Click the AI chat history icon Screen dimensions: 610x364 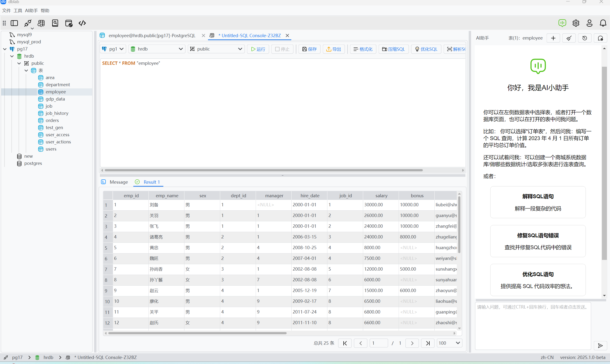tap(585, 38)
